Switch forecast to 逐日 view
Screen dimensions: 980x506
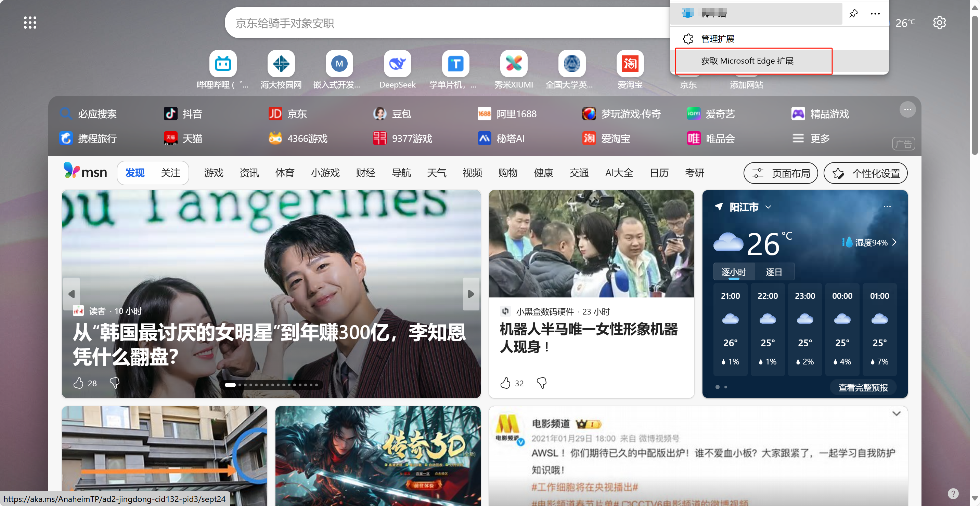pos(773,272)
